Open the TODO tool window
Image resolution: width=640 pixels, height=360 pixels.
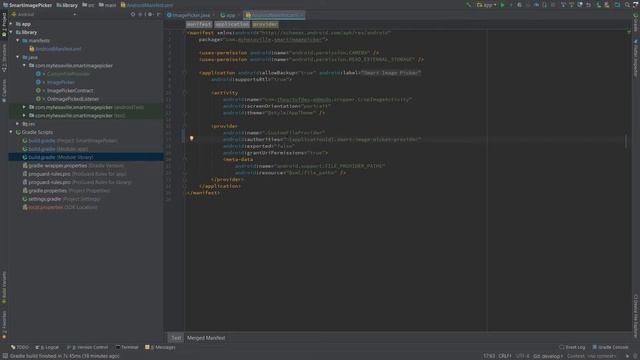tap(20, 347)
